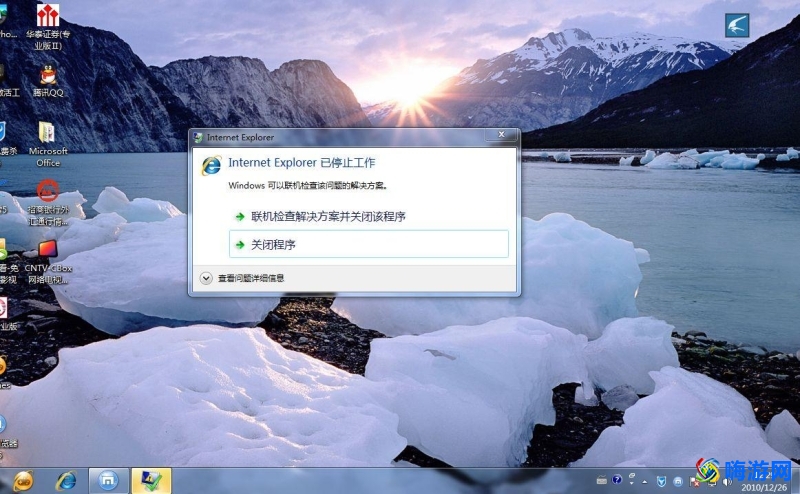Click the round blue tray icon beside shield
Screen dimensions: 800x494
click(x=678, y=481)
